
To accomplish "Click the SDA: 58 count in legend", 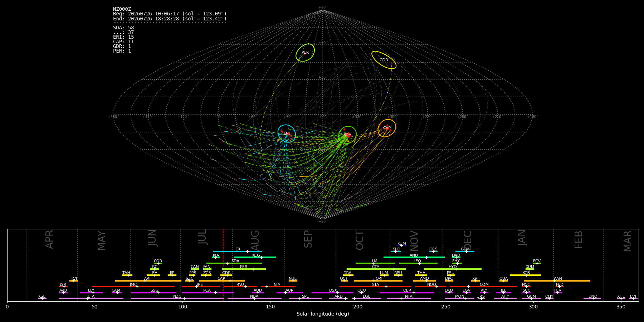I will point(123,28).
